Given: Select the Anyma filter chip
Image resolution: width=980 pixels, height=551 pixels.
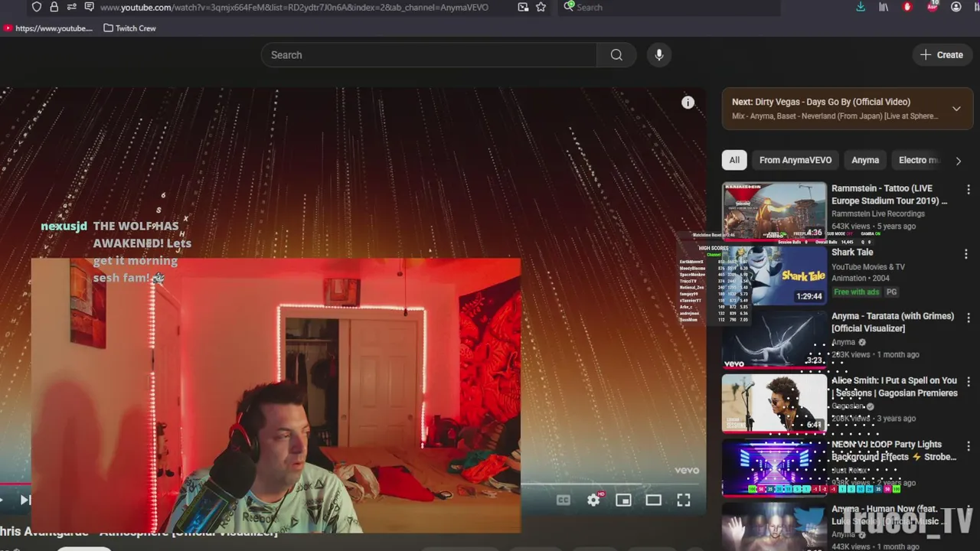Looking at the screenshot, I should pos(865,160).
